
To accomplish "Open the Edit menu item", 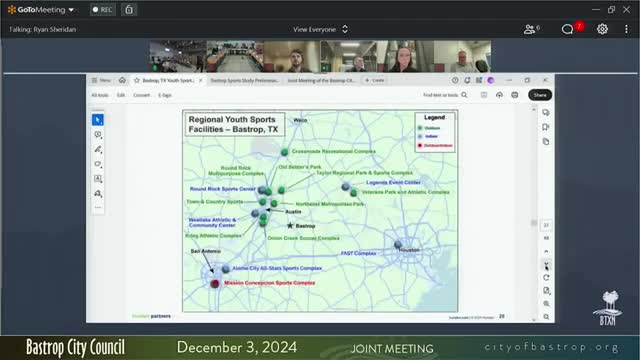I will pyautogui.click(x=121, y=95).
